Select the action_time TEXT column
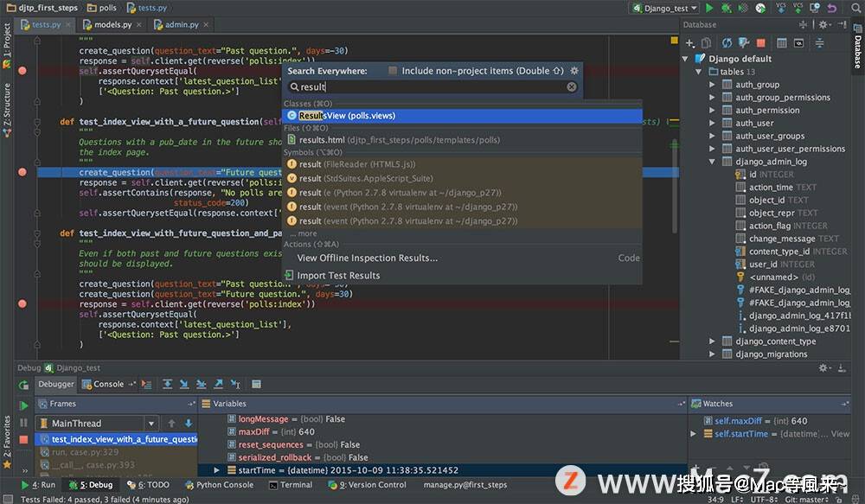 776,188
